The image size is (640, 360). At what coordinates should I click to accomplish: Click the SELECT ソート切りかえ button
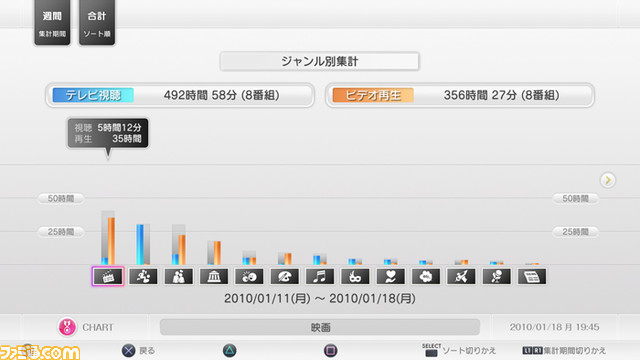(x=459, y=350)
